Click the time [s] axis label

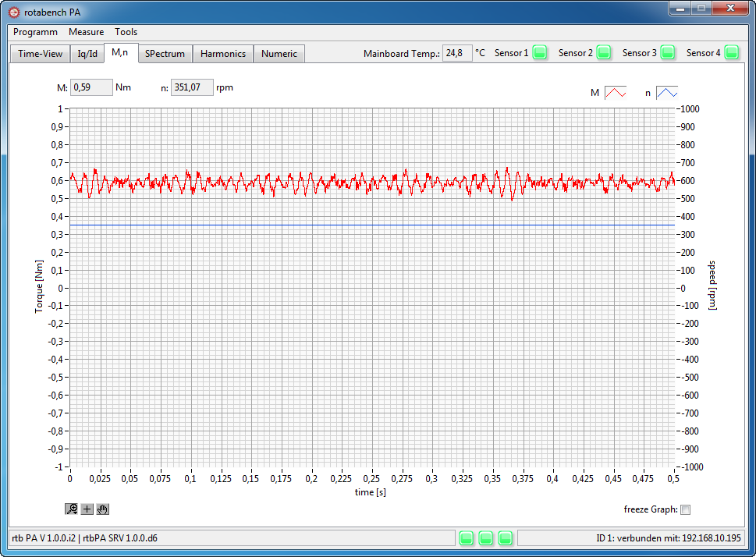371,492
